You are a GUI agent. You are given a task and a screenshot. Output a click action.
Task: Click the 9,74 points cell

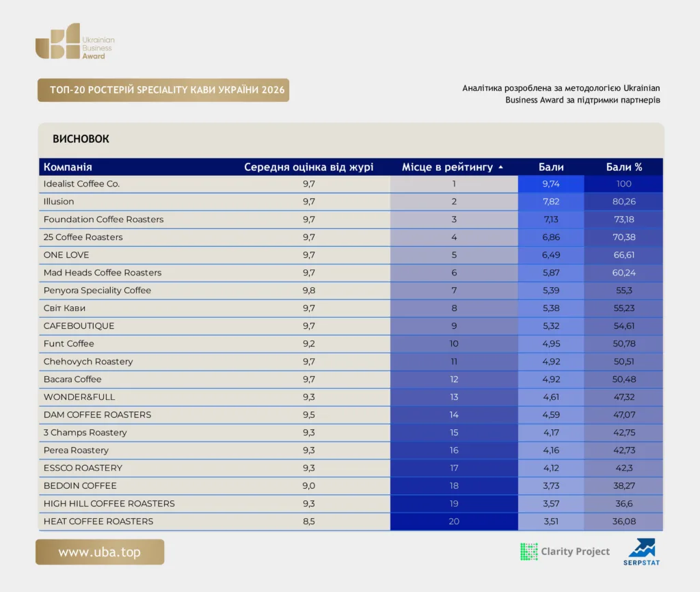point(551,184)
